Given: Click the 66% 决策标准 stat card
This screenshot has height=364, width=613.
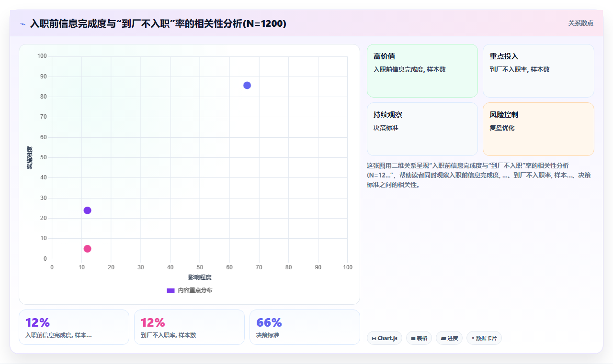Looking at the screenshot, I should pyautogui.click(x=305, y=327).
